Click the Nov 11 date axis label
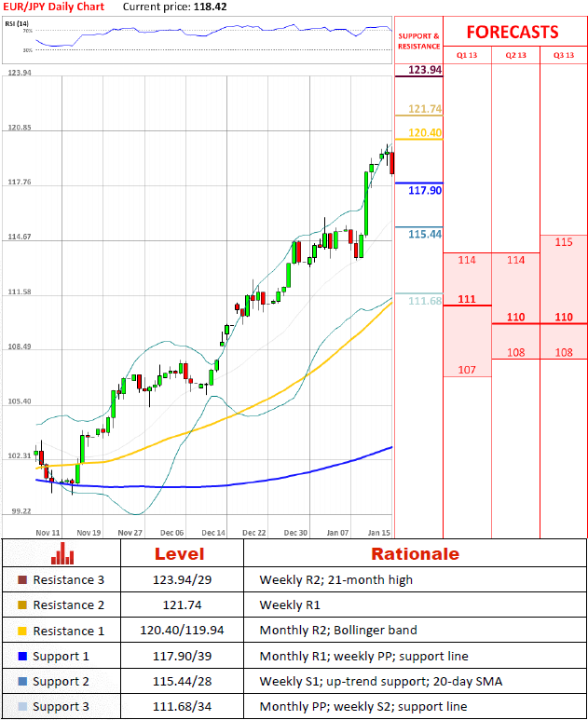Viewport: 588px width, 720px height. click(x=48, y=533)
